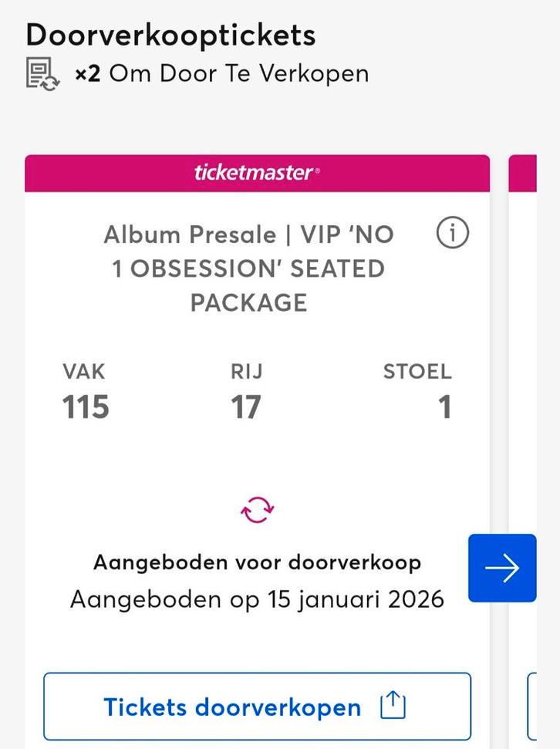This screenshot has height=749, width=560.
Task: Reveal more info using the circled i disclosure
Action: click(x=453, y=234)
